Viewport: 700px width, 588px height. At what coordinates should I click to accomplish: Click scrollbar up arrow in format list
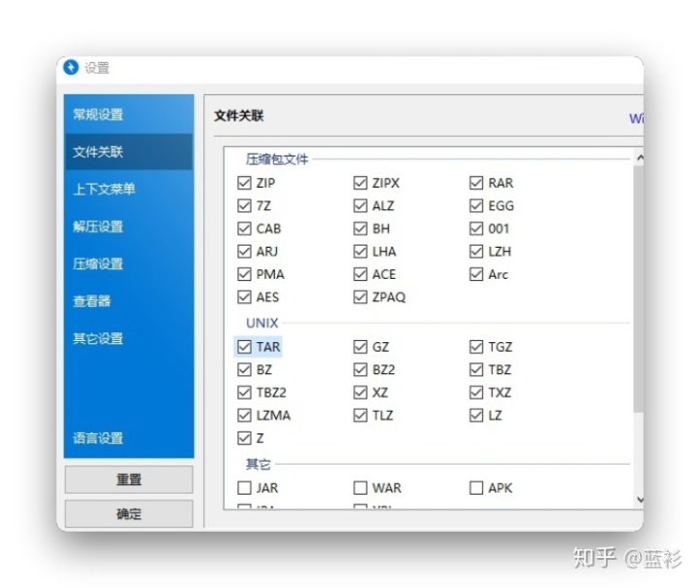640,157
